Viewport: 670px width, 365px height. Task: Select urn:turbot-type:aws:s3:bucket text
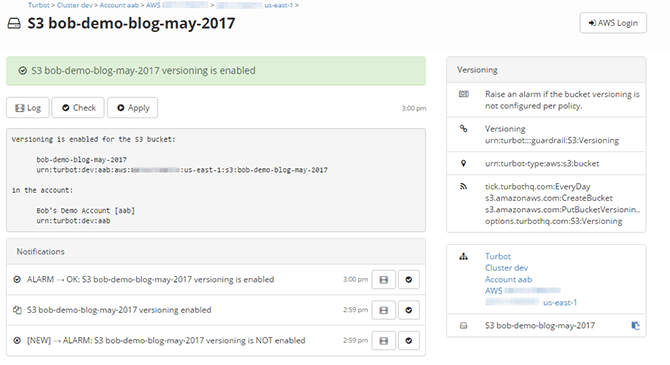[542, 163]
